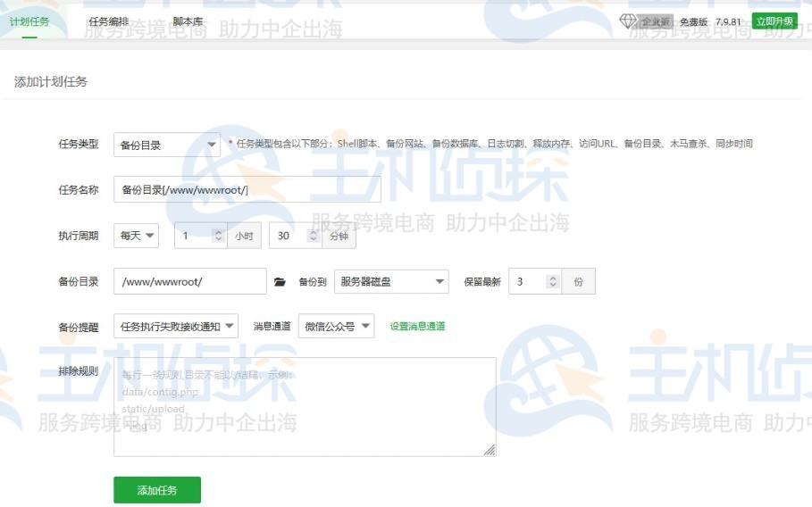Viewport: 812px width, 507px height.
Task: Adjust the hour stepper arrows
Action: pos(219,236)
